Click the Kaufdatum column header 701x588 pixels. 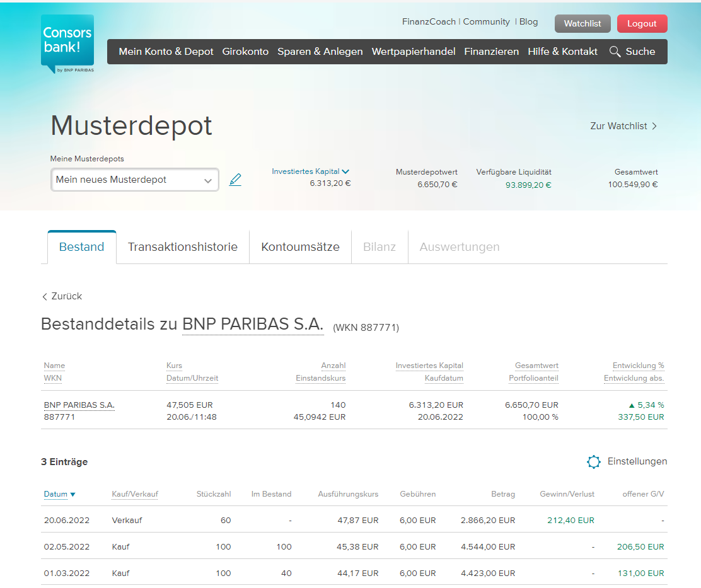[444, 378]
